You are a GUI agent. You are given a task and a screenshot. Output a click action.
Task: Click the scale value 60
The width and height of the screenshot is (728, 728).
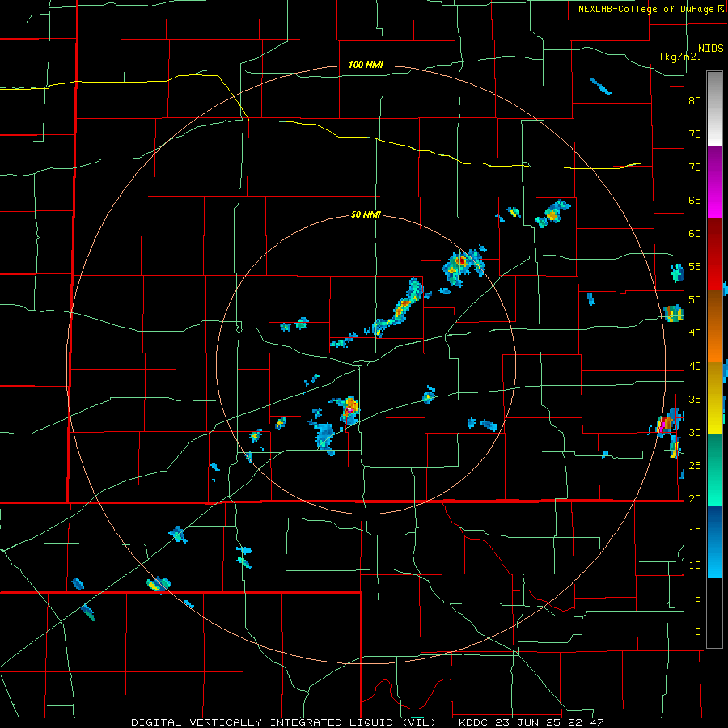695,234
